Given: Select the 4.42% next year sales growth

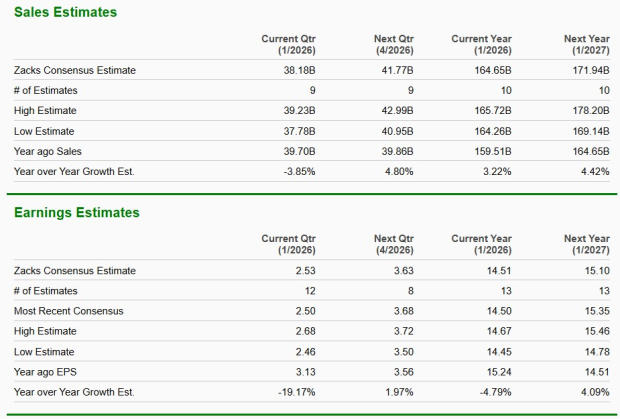Looking at the screenshot, I should pos(594,171).
